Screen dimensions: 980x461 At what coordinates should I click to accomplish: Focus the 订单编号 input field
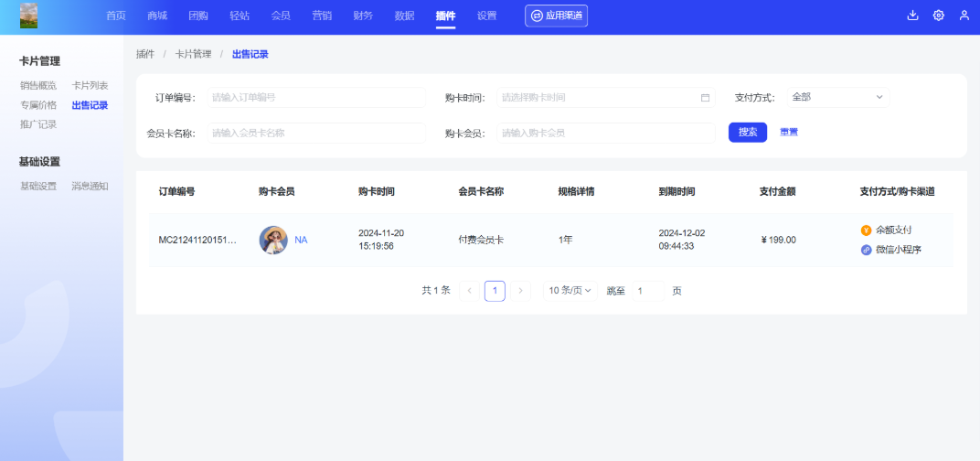point(315,98)
